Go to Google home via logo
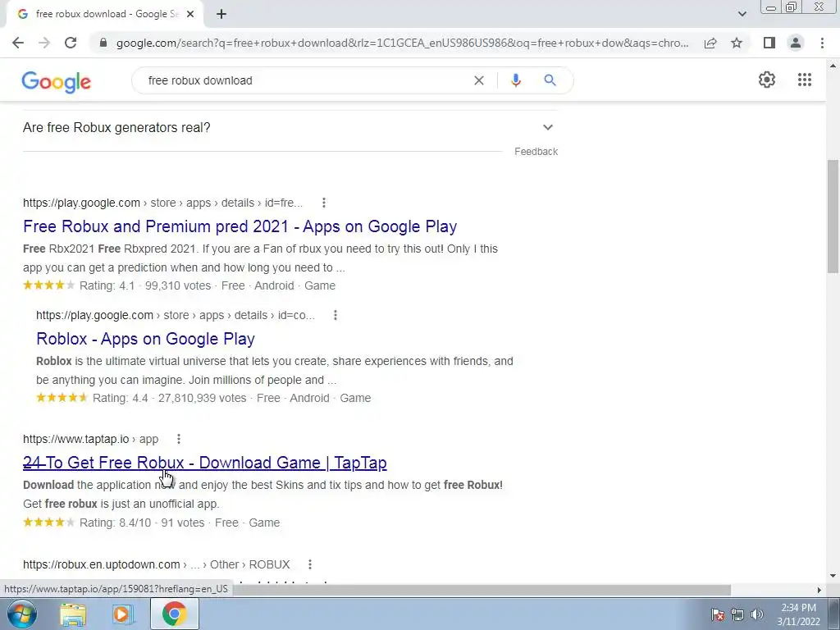This screenshot has height=630, width=840. click(57, 82)
